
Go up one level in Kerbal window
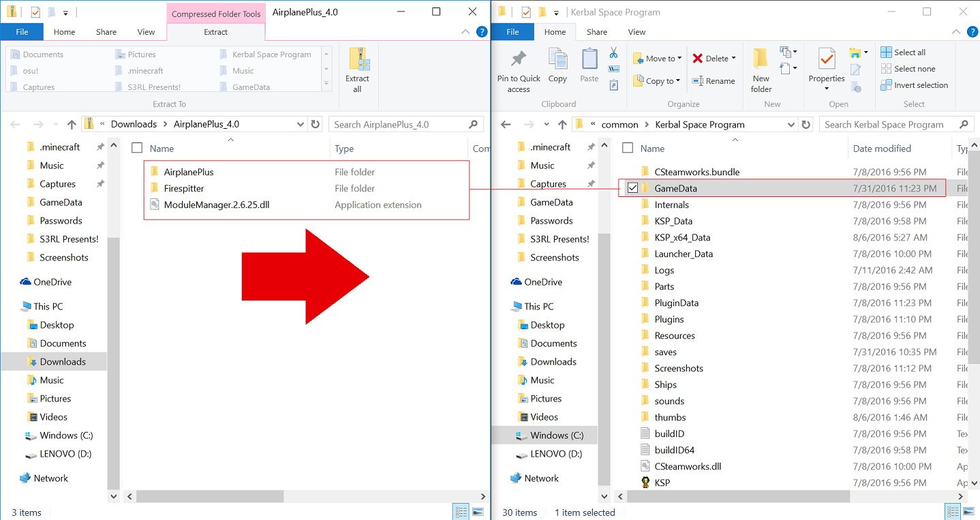click(562, 125)
